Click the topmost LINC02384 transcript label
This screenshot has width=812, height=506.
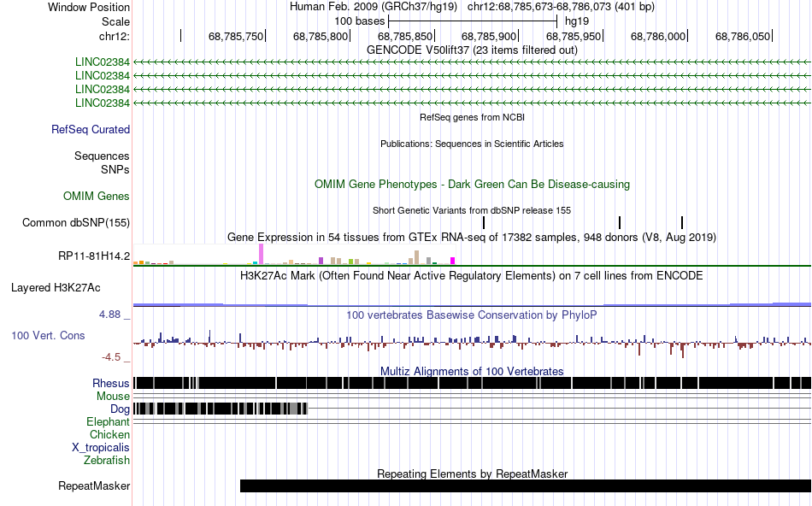point(102,62)
